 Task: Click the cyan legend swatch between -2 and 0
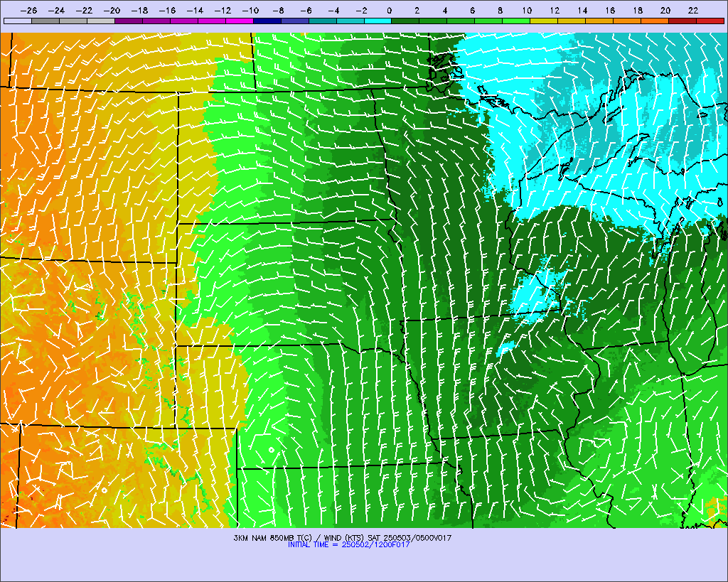pyautogui.click(x=378, y=21)
